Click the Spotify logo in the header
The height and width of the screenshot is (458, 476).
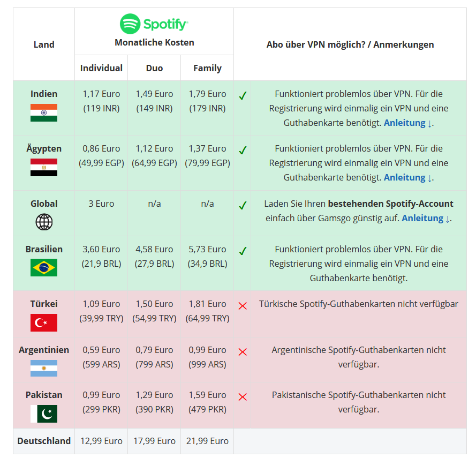pyautogui.click(x=154, y=24)
